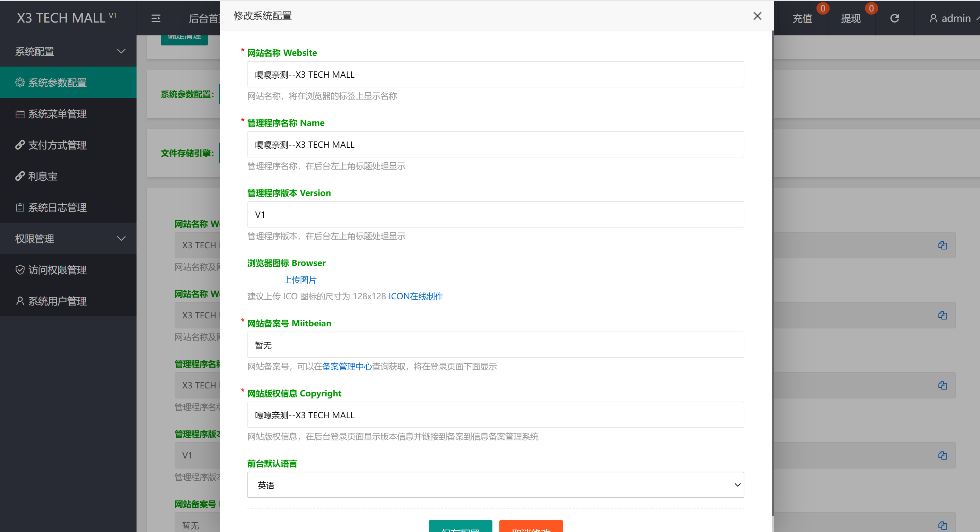Click the 管理程序名称 Name field label
Screen dimensions: 980x532
[x=286, y=123]
